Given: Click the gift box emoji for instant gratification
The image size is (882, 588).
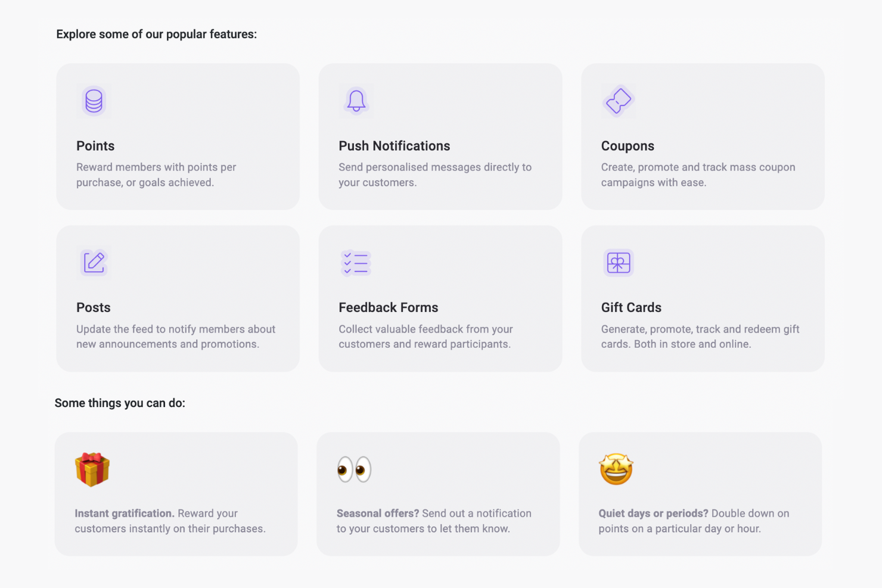Looking at the screenshot, I should point(92,469).
